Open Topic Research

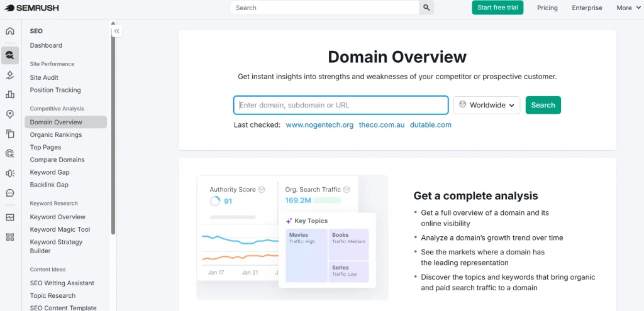click(x=53, y=295)
